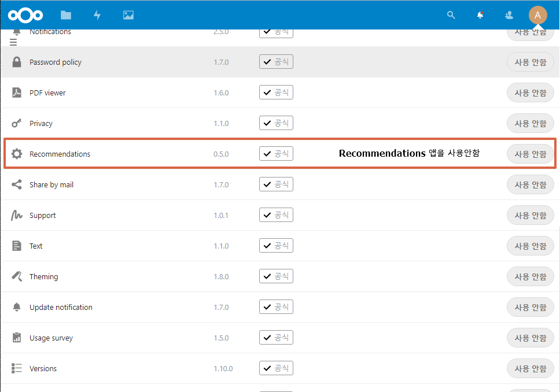Click the Support signature icon
The width and height of the screenshot is (560, 392).
(16, 215)
